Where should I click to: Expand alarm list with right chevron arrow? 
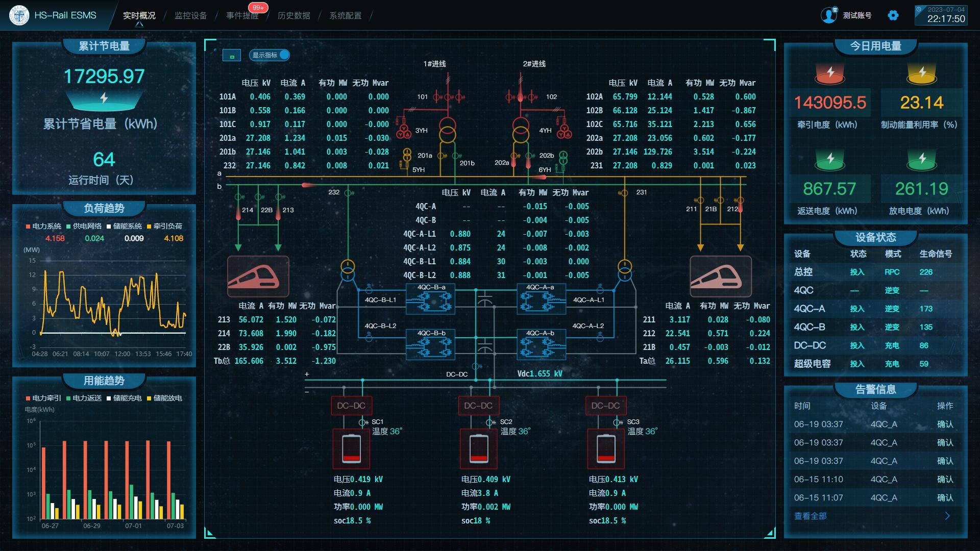point(947,516)
